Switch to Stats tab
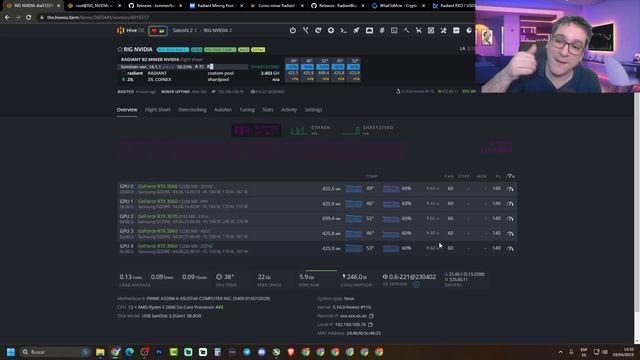640x360 pixels. pyautogui.click(x=268, y=110)
